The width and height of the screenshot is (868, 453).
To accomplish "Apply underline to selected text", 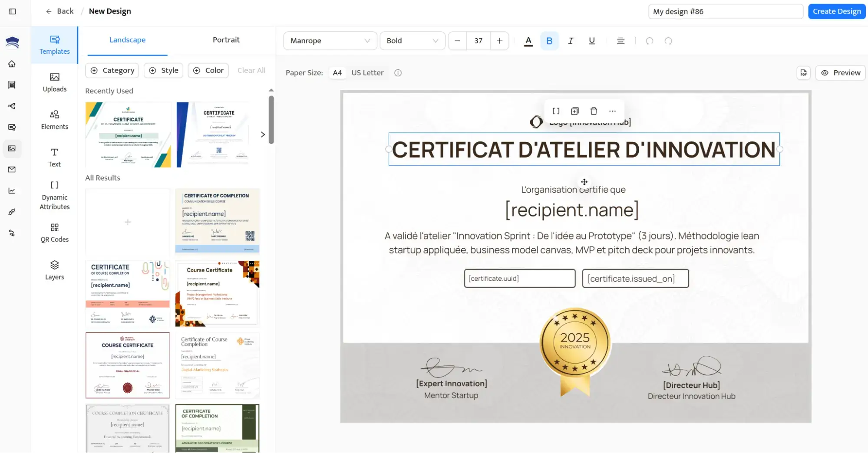I will point(591,41).
